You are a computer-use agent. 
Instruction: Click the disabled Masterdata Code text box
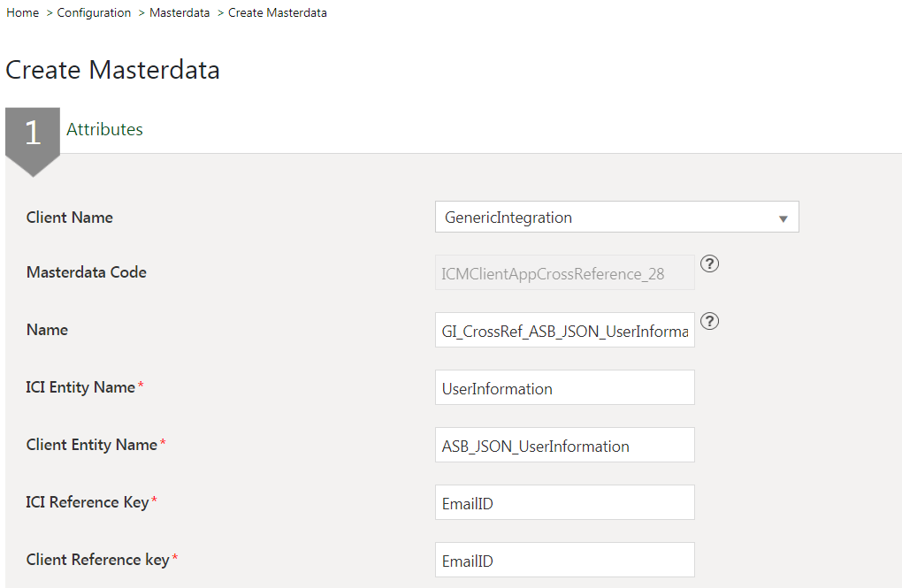pos(564,274)
